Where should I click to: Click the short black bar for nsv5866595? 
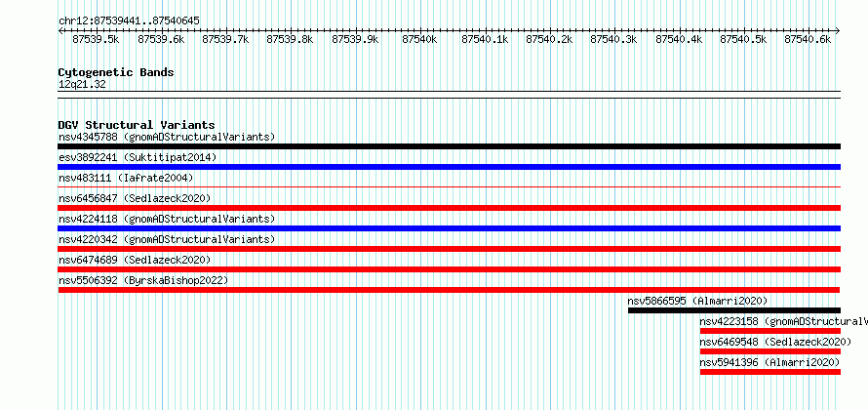click(x=734, y=310)
